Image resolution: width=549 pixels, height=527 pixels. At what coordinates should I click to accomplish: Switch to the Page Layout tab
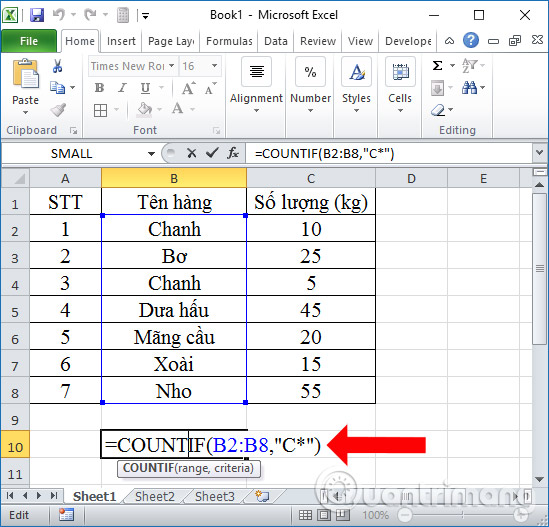171,41
